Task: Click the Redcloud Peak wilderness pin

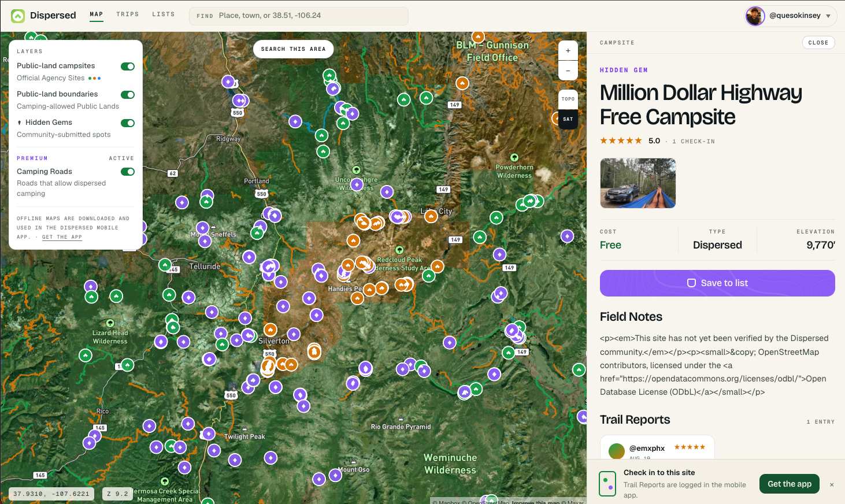Action: pos(399,250)
